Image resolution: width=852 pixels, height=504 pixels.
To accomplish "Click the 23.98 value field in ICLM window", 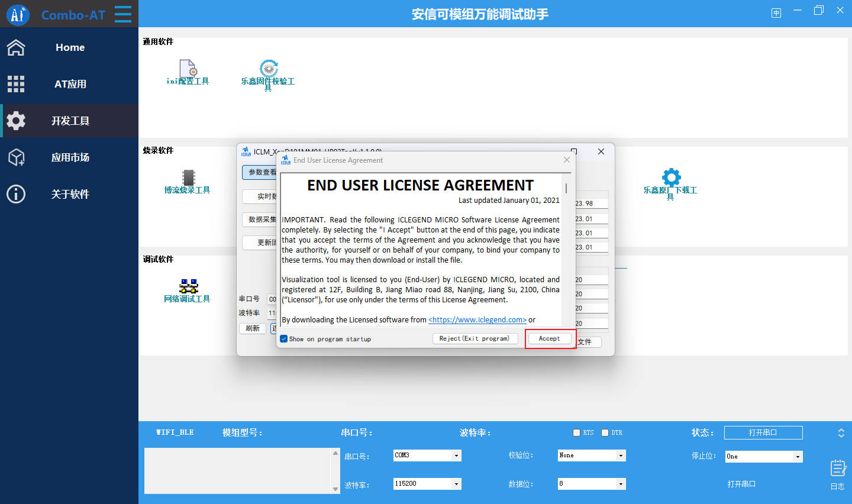I will [x=591, y=203].
